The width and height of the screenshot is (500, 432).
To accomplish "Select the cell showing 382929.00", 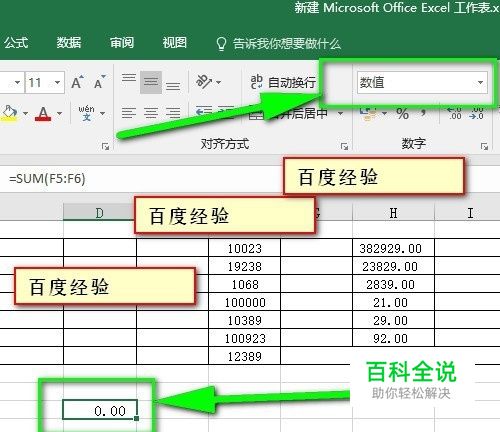I will click(x=393, y=248).
